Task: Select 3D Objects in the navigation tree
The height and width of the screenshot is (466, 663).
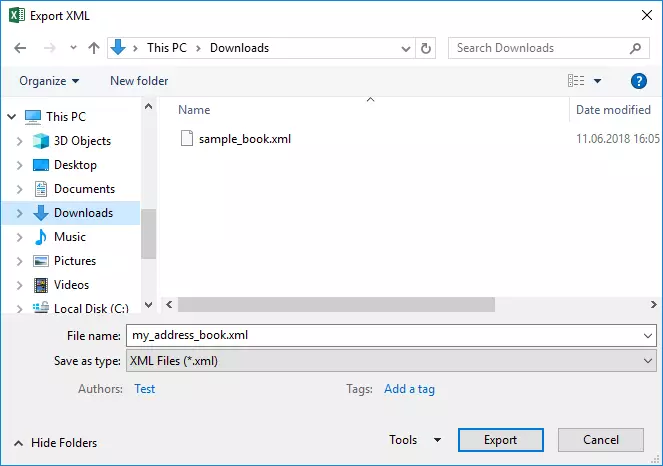Action: 82,141
